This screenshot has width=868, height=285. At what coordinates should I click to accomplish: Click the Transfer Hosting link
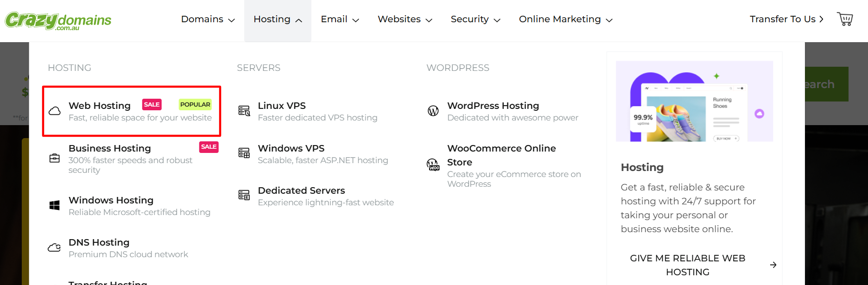108,282
